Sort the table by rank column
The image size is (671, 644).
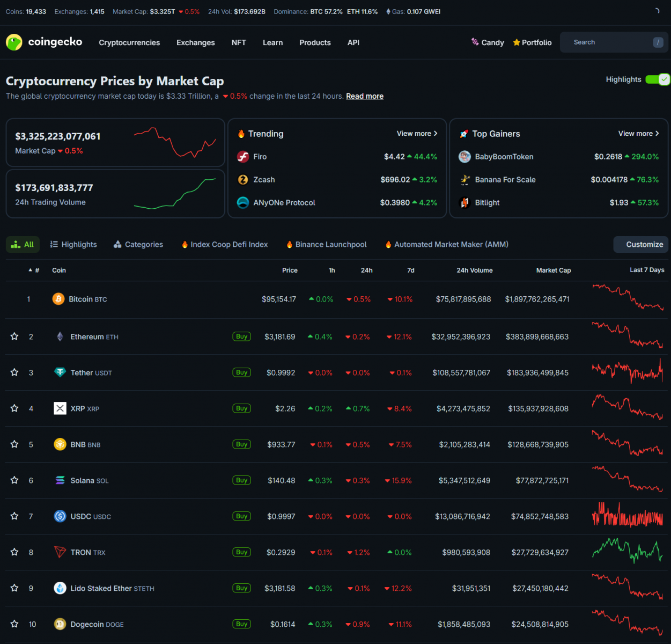(34, 270)
